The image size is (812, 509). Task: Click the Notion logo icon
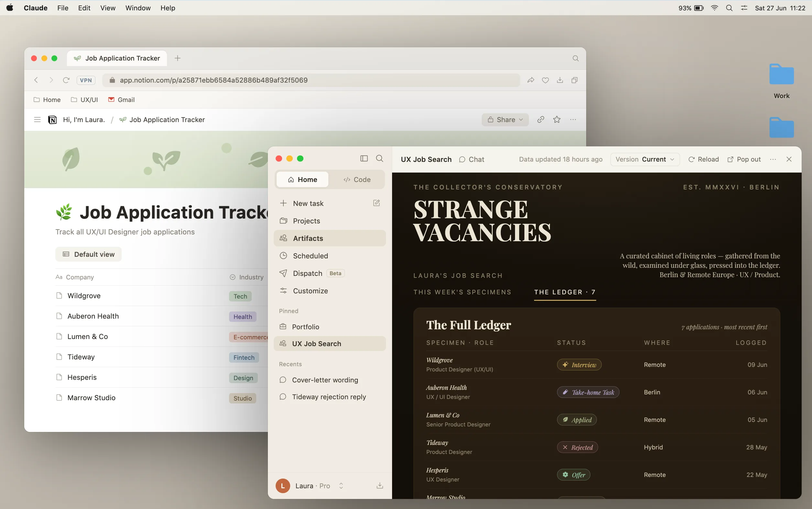[x=52, y=119]
